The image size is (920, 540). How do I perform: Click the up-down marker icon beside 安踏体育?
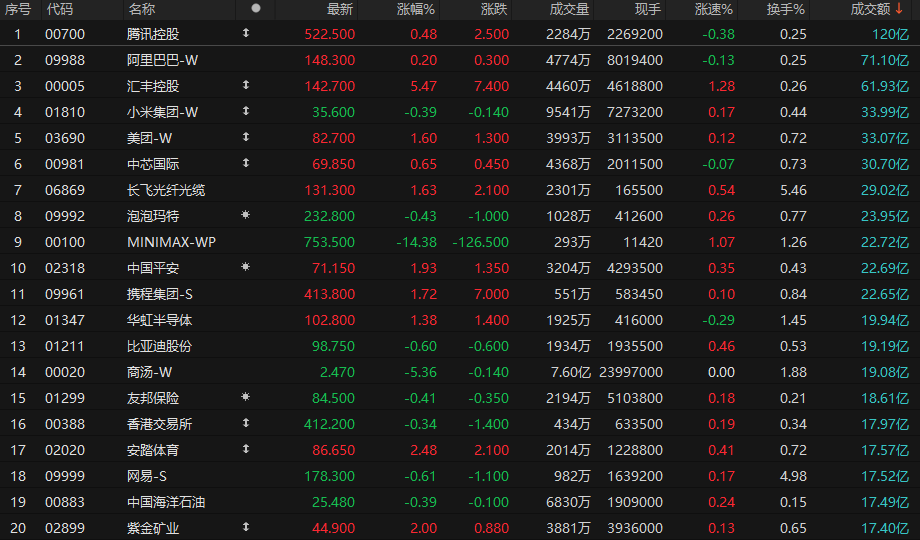tap(246, 448)
